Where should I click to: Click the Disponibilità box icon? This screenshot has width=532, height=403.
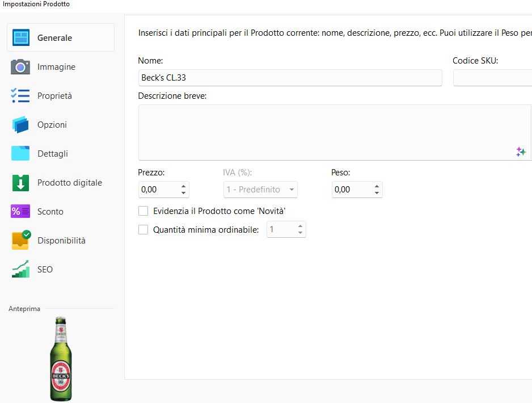20,241
